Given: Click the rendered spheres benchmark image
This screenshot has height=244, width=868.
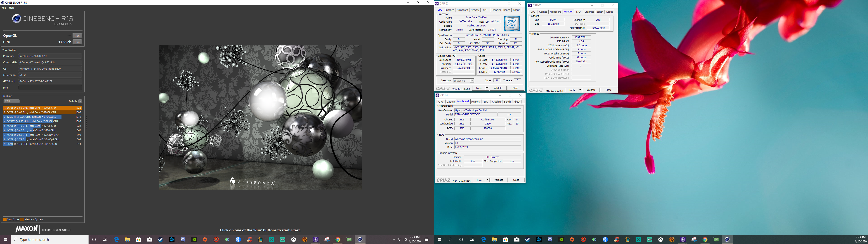Looking at the screenshot, I should [260, 118].
